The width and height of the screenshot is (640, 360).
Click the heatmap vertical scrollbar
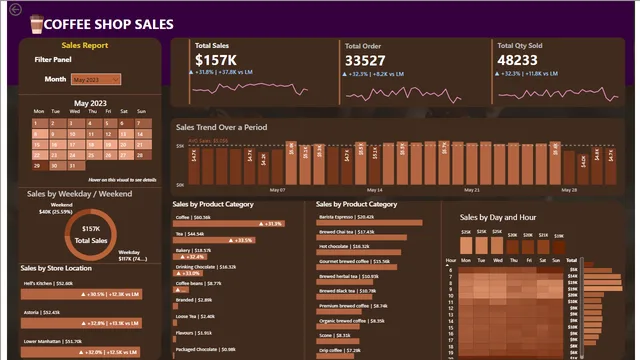click(581, 308)
